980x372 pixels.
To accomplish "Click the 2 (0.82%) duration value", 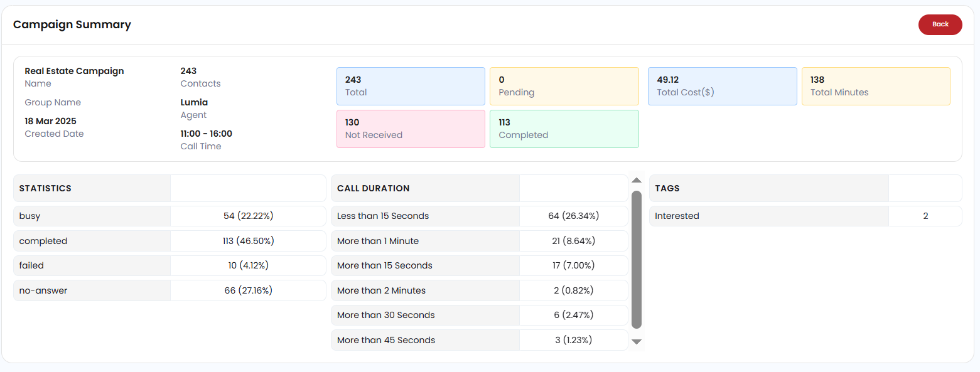I will (x=574, y=290).
